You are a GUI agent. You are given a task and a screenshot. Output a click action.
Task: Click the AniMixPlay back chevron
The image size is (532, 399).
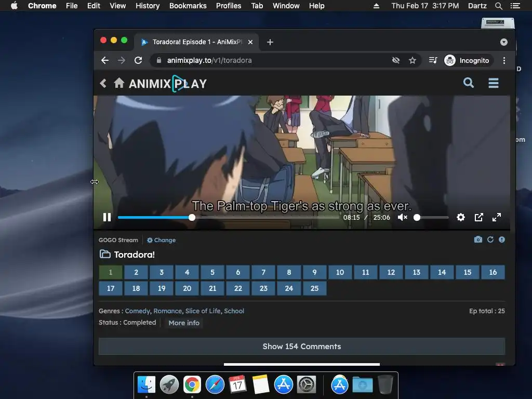[103, 83]
